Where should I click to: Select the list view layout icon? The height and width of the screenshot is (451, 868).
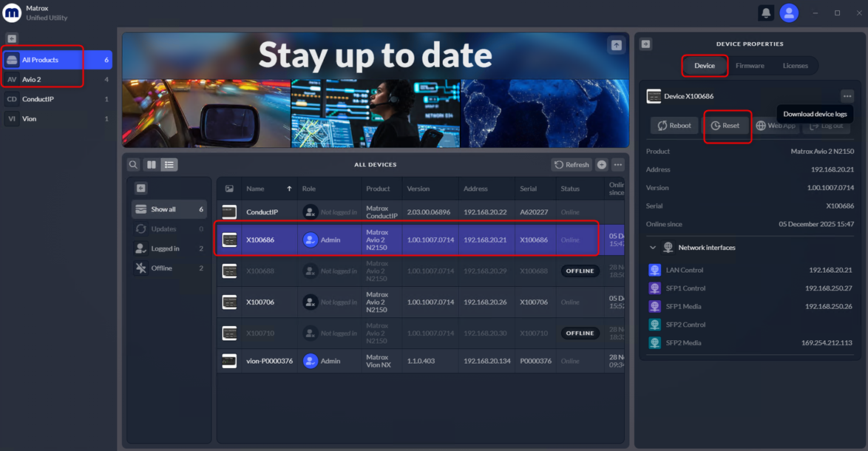point(169,164)
